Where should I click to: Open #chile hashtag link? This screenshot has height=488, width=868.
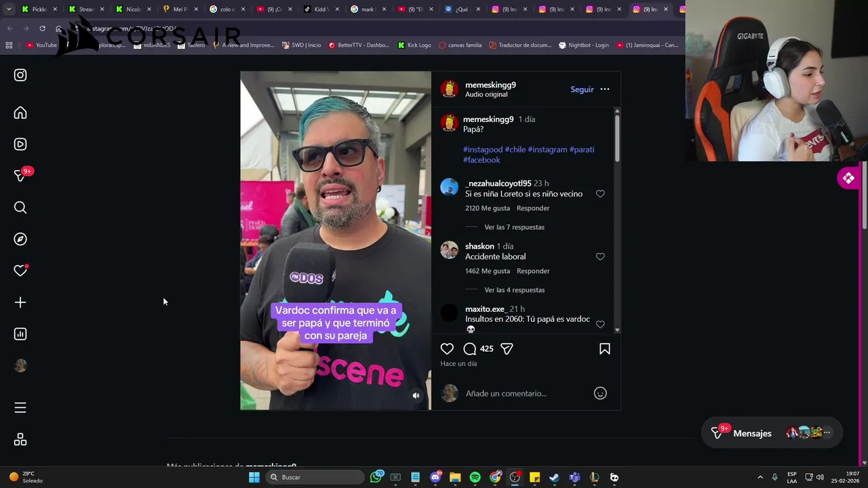515,150
